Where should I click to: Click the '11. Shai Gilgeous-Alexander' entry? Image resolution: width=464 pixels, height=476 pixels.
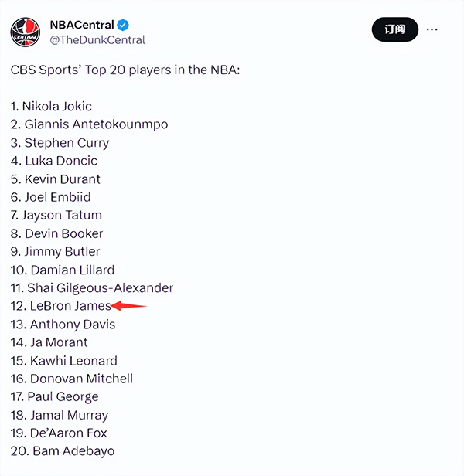tap(92, 288)
